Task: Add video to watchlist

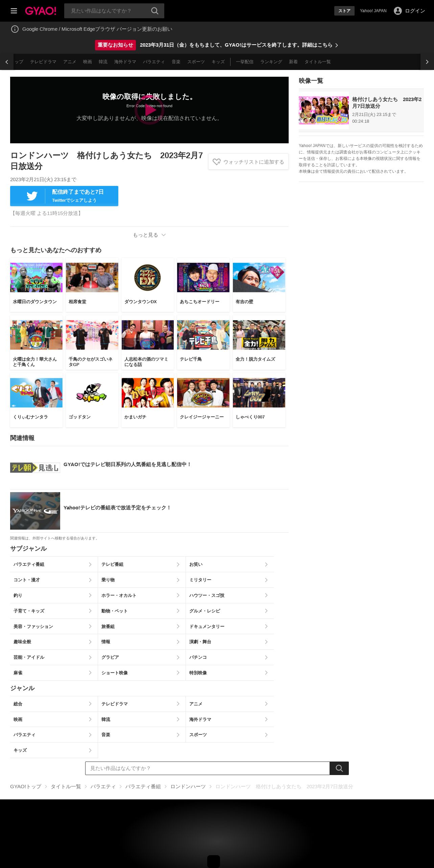Action: 248,162
